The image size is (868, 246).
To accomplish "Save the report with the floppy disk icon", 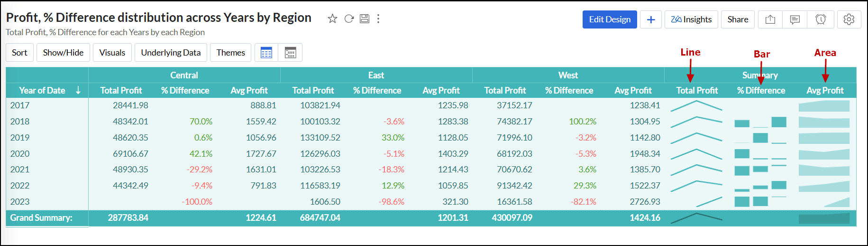I will point(364,19).
